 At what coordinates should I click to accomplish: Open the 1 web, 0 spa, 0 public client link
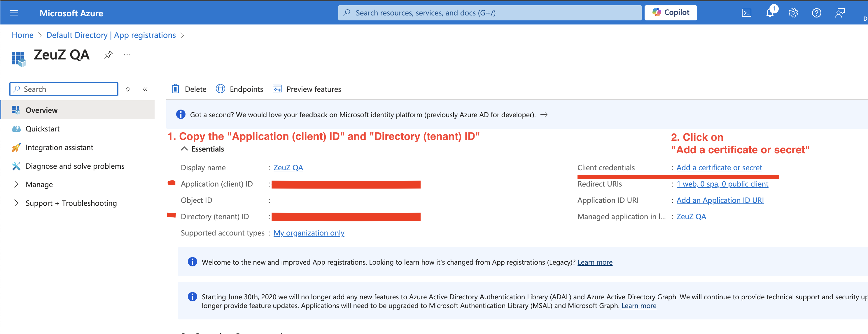(722, 184)
